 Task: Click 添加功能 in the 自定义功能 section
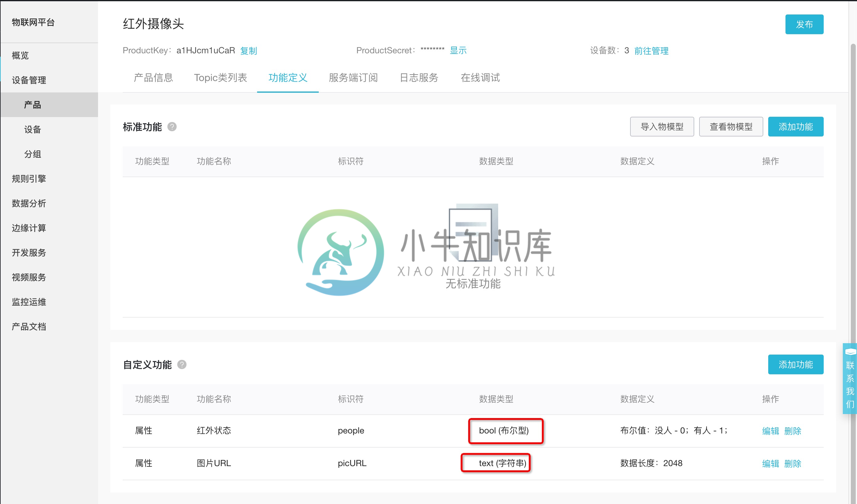click(x=796, y=365)
